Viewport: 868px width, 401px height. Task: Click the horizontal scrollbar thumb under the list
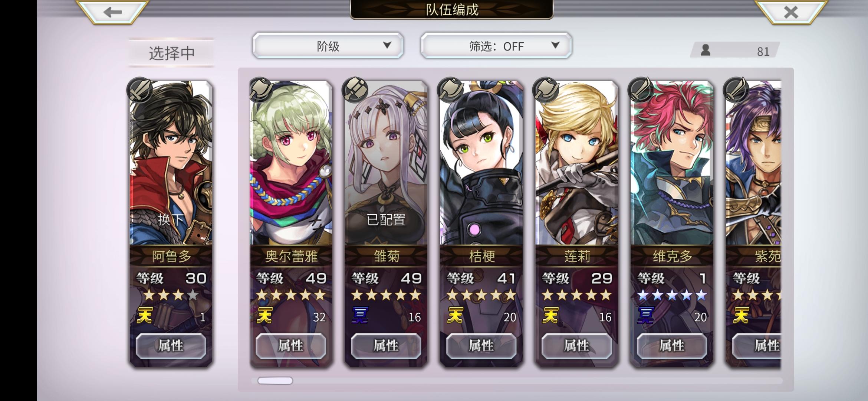[275, 381]
